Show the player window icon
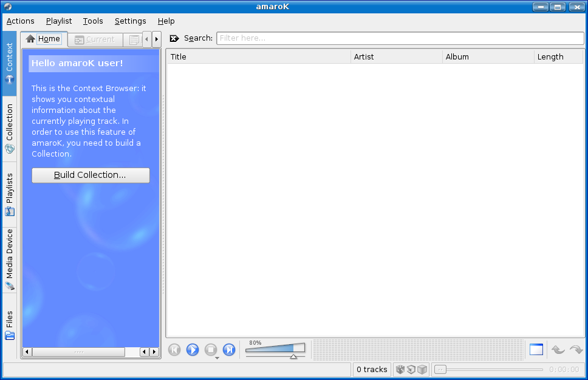The width and height of the screenshot is (588, 380). click(x=536, y=350)
